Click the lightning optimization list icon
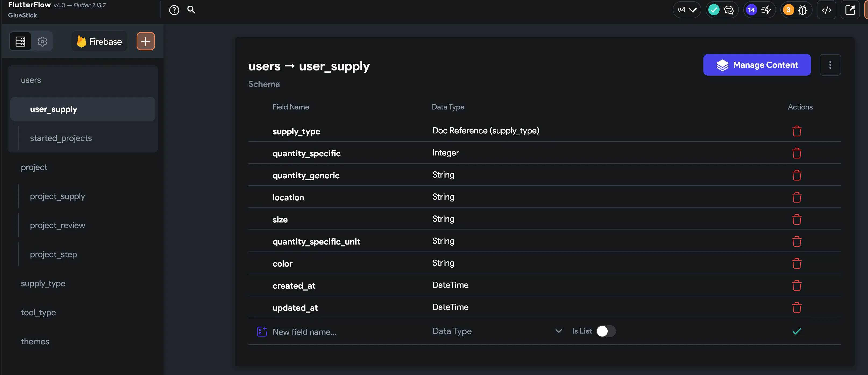This screenshot has width=868, height=375. point(766,10)
